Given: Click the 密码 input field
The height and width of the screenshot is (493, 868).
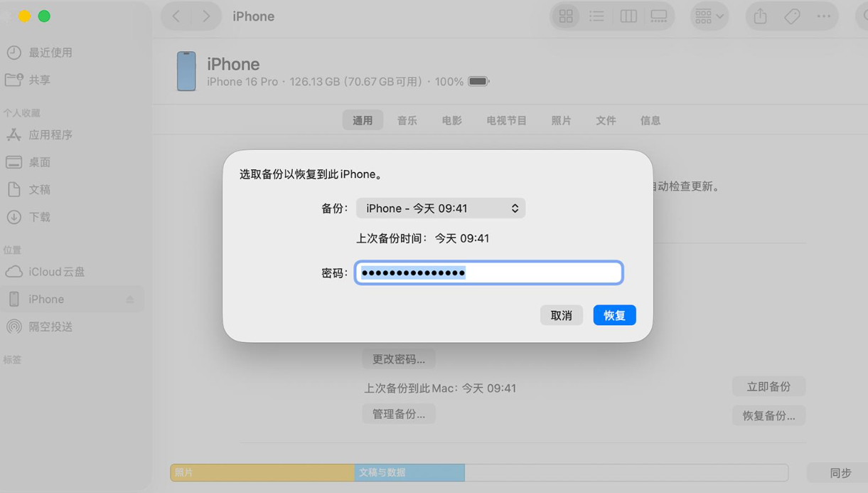Looking at the screenshot, I should 489,273.
